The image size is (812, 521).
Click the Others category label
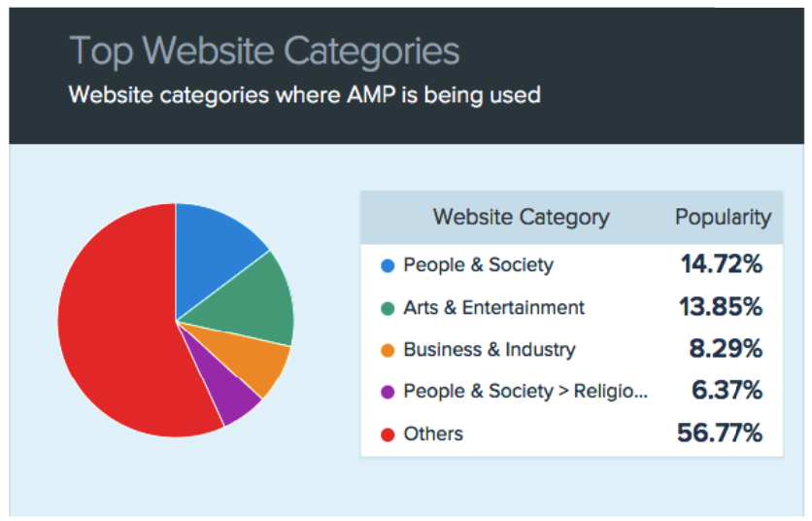click(433, 434)
